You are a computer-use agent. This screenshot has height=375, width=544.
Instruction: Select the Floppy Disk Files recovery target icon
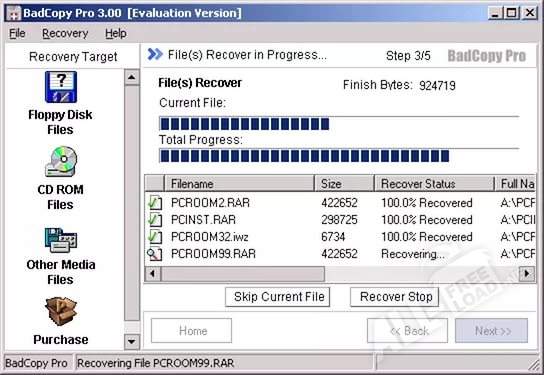point(61,87)
